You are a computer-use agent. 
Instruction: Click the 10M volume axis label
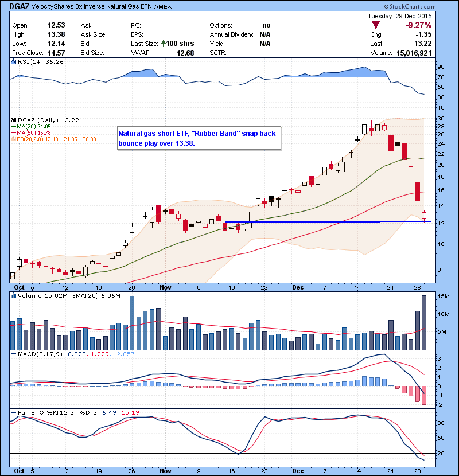444,314
